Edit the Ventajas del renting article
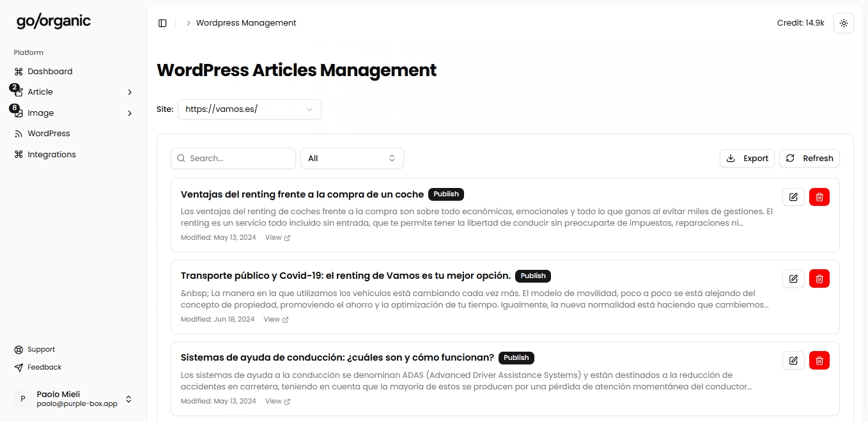The image size is (868, 422). [x=793, y=197]
